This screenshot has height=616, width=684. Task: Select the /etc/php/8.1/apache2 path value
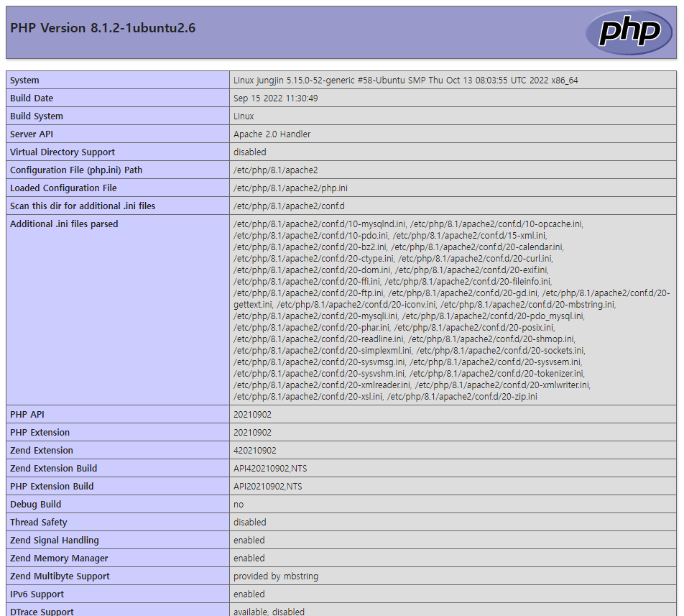point(276,170)
